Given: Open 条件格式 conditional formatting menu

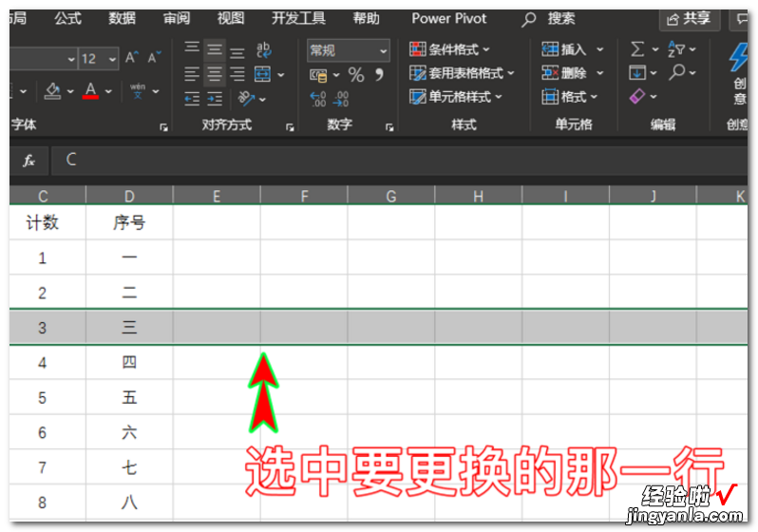Looking at the screenshot, I should pos(449,48).
